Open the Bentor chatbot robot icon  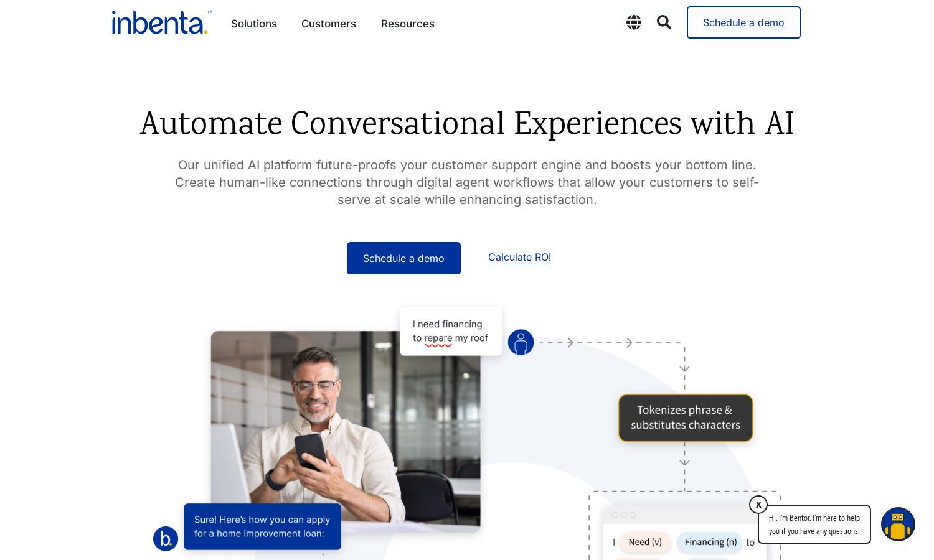click(x=898, y=524)
